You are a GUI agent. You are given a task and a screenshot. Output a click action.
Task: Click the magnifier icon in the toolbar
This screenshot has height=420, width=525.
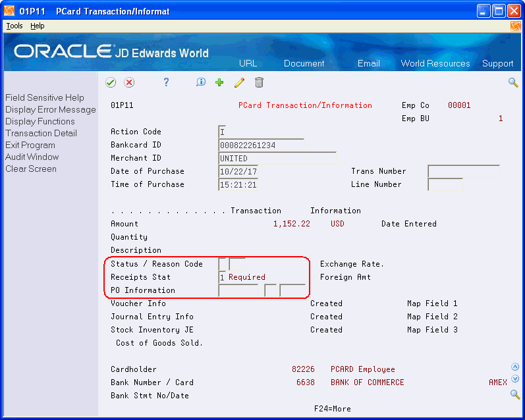click(x=513, y=82)
